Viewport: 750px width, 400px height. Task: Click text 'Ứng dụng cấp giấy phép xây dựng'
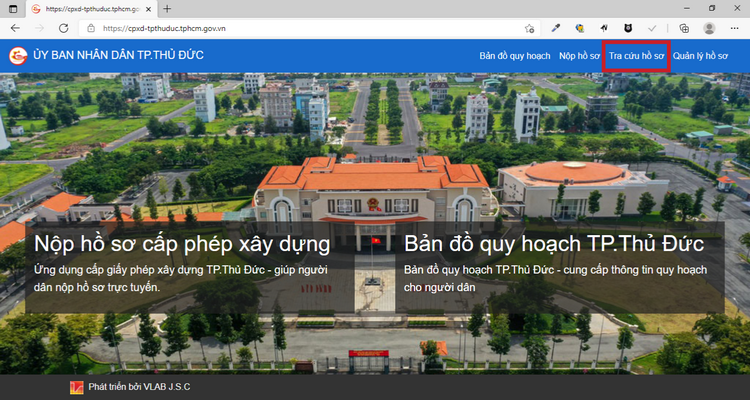point(120,270)
